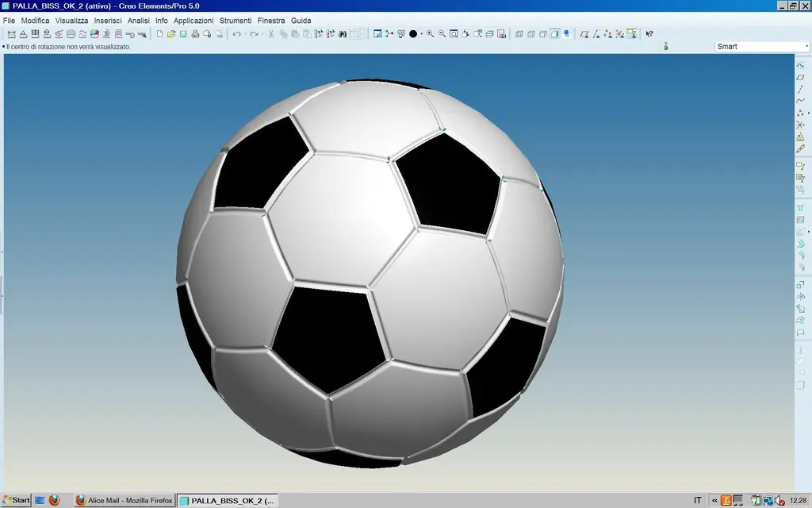Open the Modifica menu
812x508 pixels.
pos(35,21)
